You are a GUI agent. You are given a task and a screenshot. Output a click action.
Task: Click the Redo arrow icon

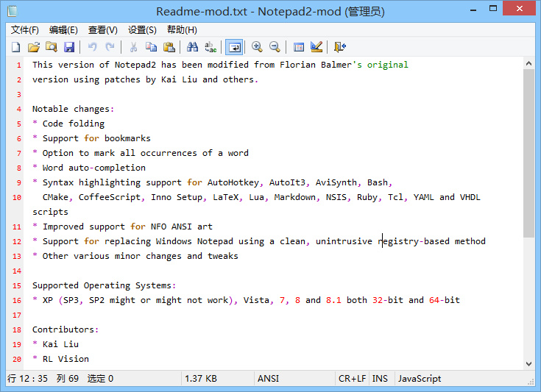click(x=110, y=47)
